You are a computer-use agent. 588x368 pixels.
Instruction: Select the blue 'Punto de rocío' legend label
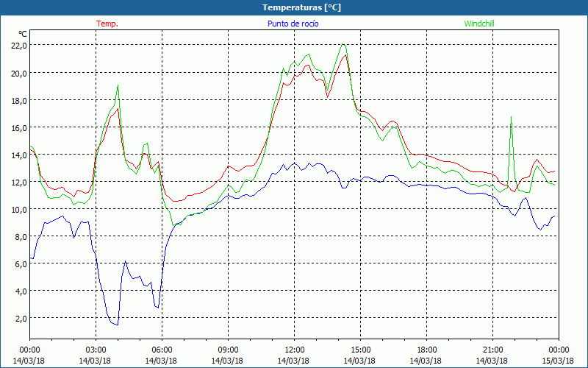click(x=293, y=24)
